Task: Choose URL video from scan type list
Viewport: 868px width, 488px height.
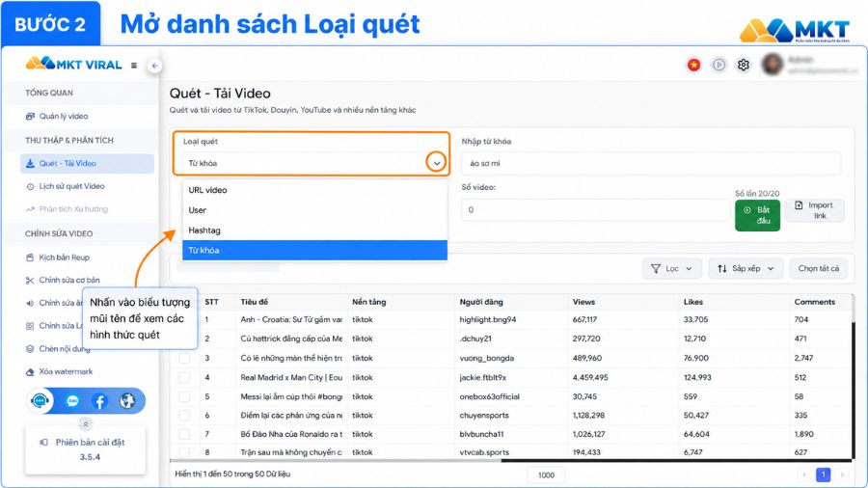Action: point(314,190)
